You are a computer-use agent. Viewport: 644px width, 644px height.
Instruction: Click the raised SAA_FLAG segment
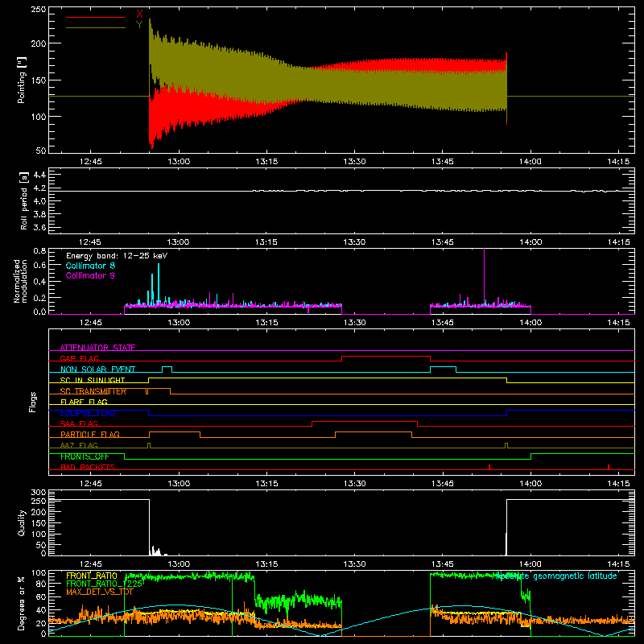point(365,422)
